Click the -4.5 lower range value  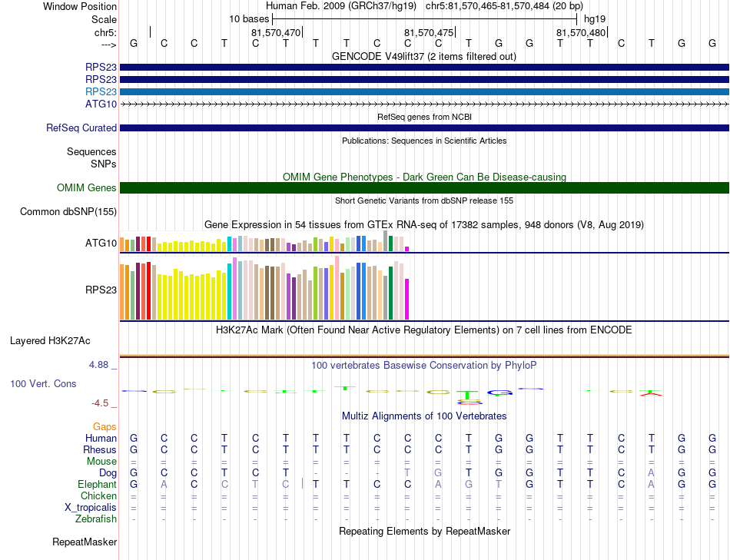click(100, 403)
